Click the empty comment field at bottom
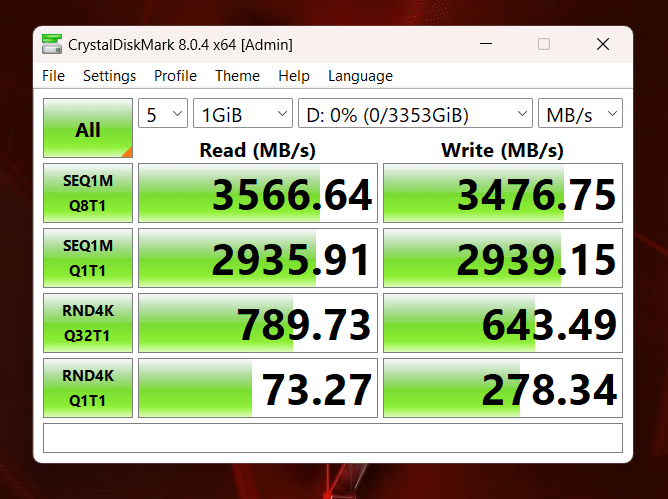This screenshot has width=668, height=499. [332, 438]
